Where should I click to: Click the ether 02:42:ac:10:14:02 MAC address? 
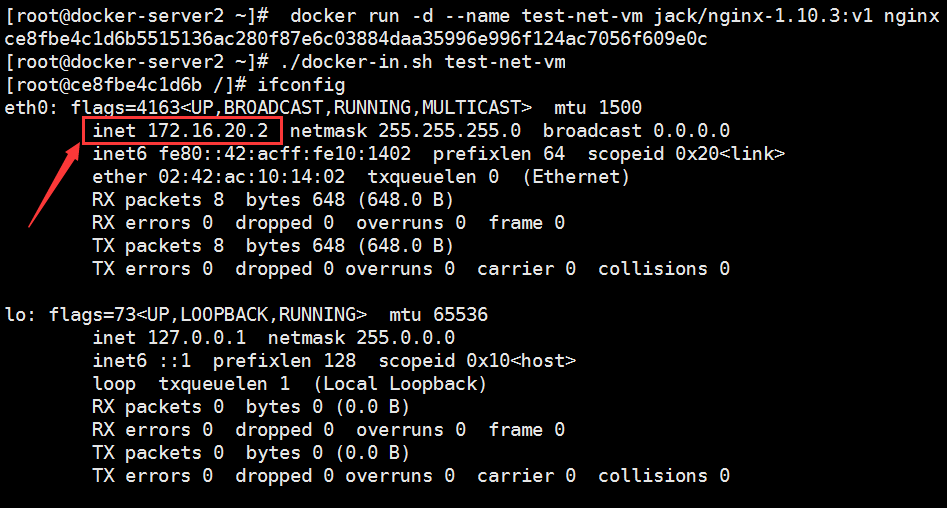(219, 176)
